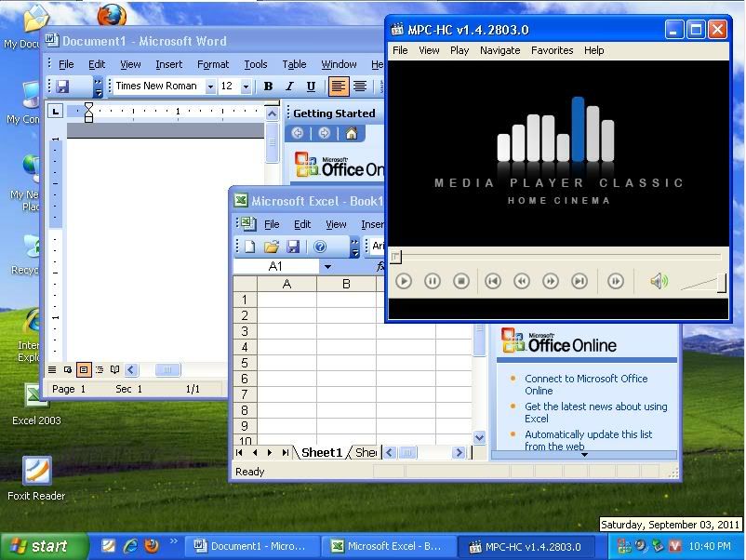Screen dimensions: 746x560
Task: Switch Word to Web Layout view
Action: coord(68,369)
